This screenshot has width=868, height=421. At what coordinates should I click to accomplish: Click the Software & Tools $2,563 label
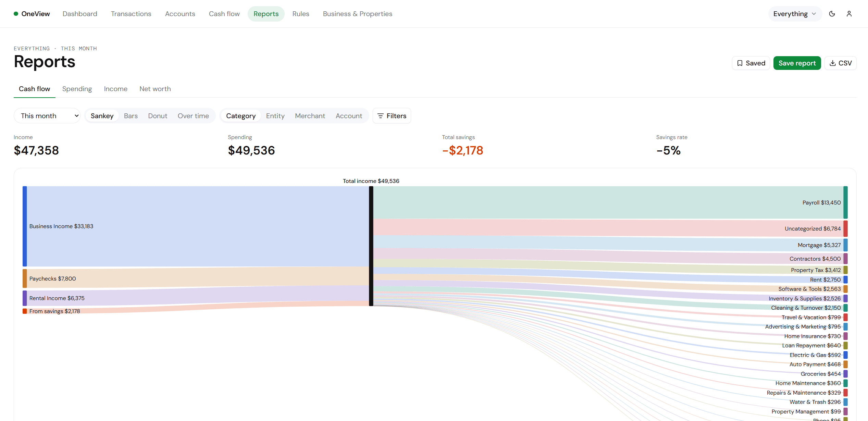pyautogui.click(x=809, y=289)
